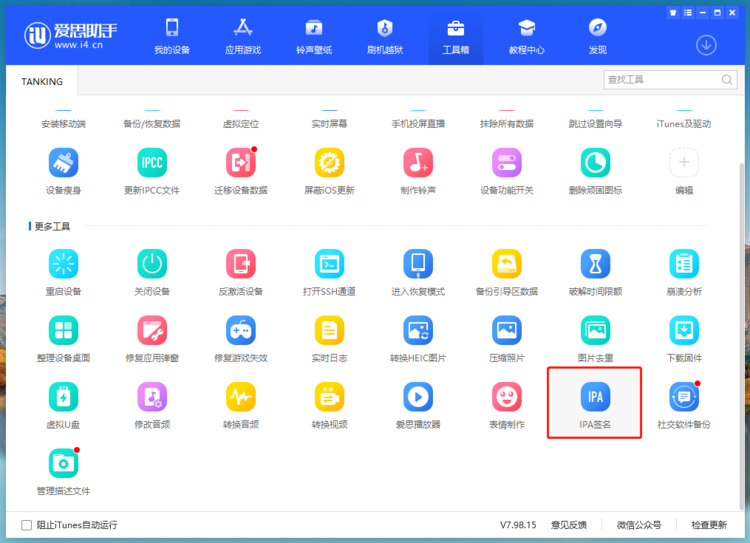Open the 实时日志 tool
This screenshot has height=543, width=750.
[x=329, y=330]
